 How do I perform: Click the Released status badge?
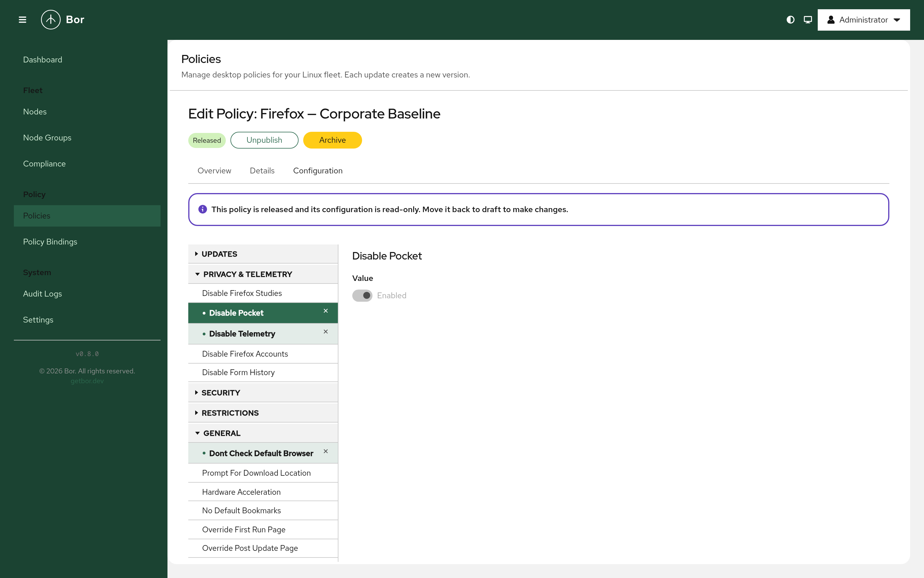pos(207,140)
